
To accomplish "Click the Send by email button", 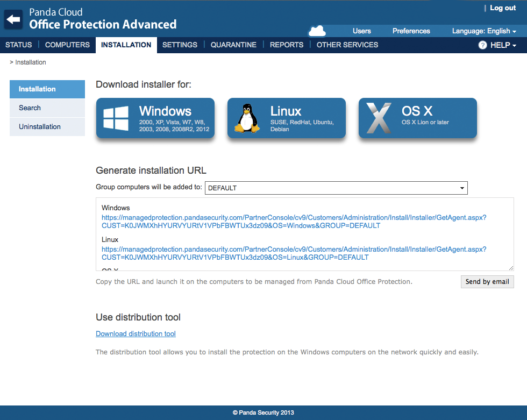I will click(487, 281).
